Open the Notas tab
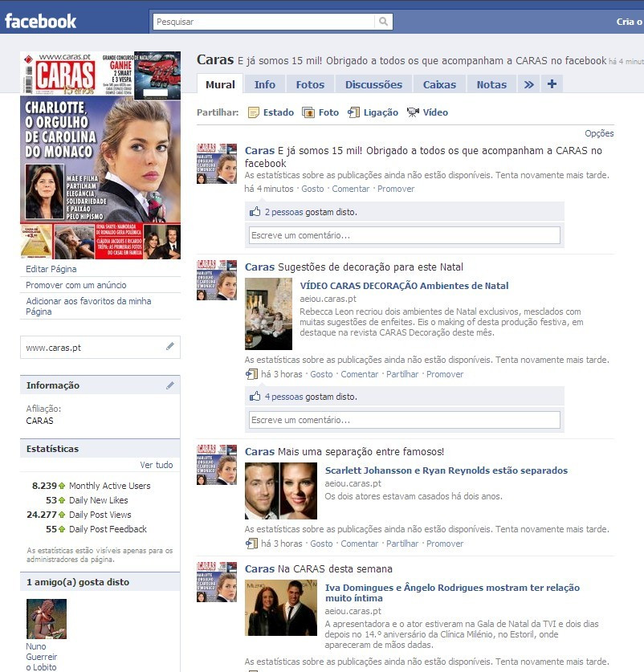This screenshot has width=644, height=672. tap(491, 84)
